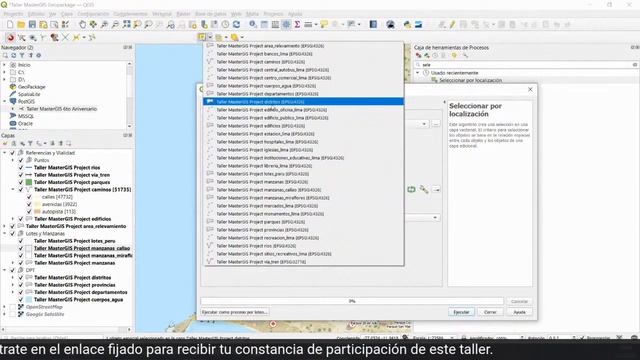Screen dimensions: 640x360
Task: Click the green color swatch of the parques layer
Action: pos(29,182)
